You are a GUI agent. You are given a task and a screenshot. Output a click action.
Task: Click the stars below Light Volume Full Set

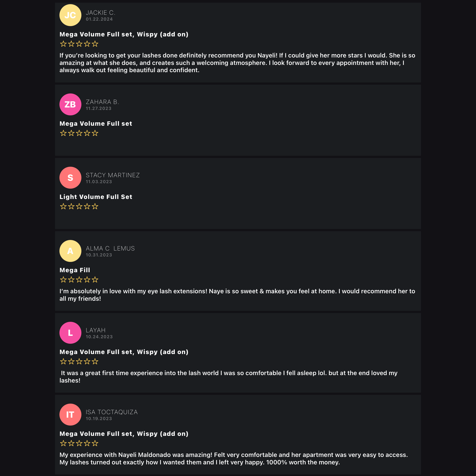click(79, 206)
